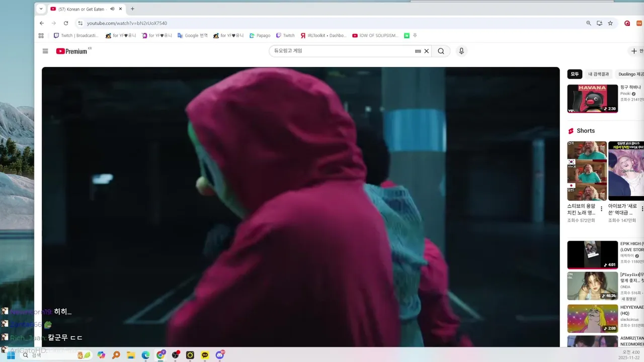Go back with browser back arrow
The image size is (644, 362).
(x=42, y=23)
